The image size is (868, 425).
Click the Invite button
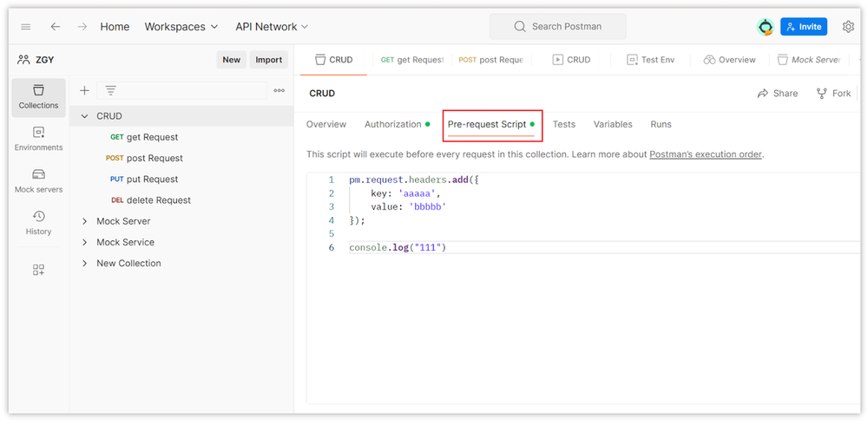click(803, 27)
